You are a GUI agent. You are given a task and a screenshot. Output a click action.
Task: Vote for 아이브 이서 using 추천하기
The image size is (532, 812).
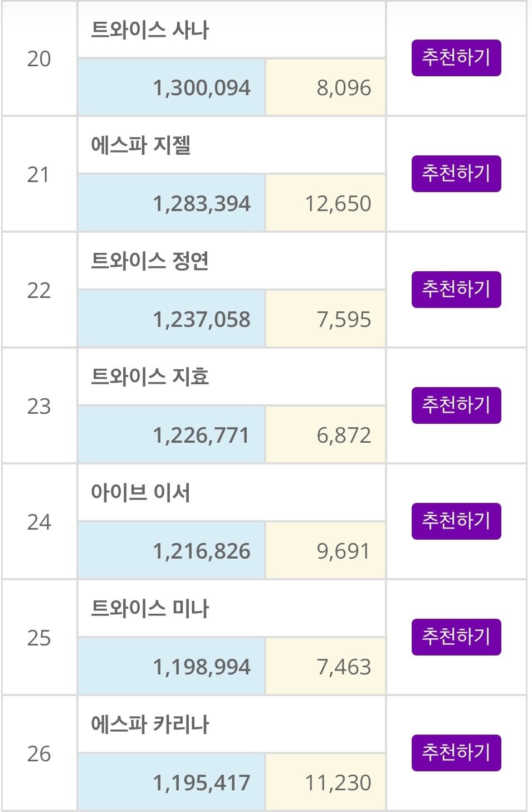[456, 521]
